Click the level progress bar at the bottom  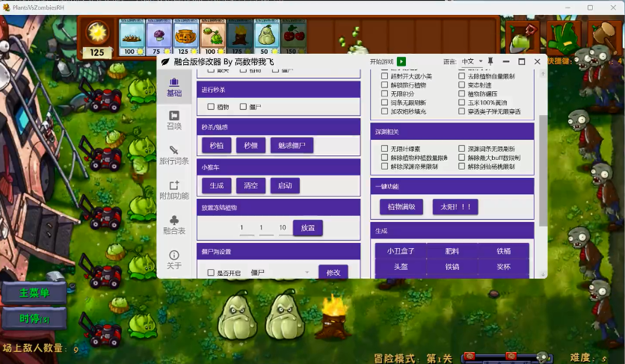coord(508,357)
